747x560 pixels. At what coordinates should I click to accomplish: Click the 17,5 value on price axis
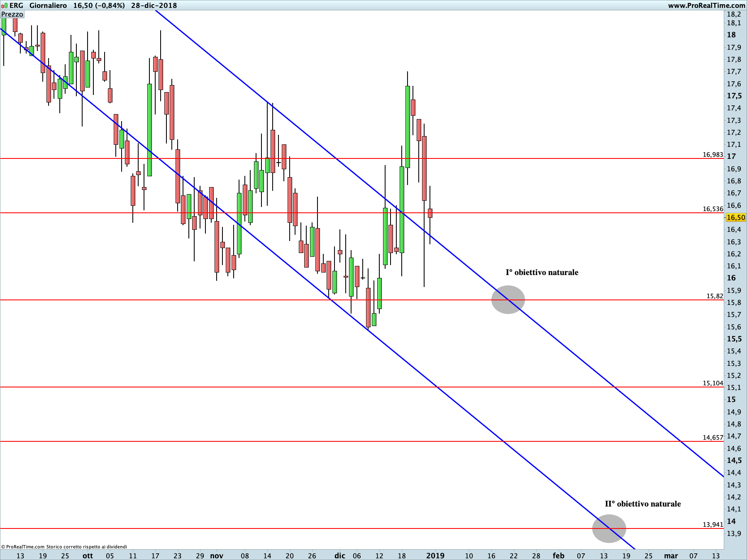(734, 96)
